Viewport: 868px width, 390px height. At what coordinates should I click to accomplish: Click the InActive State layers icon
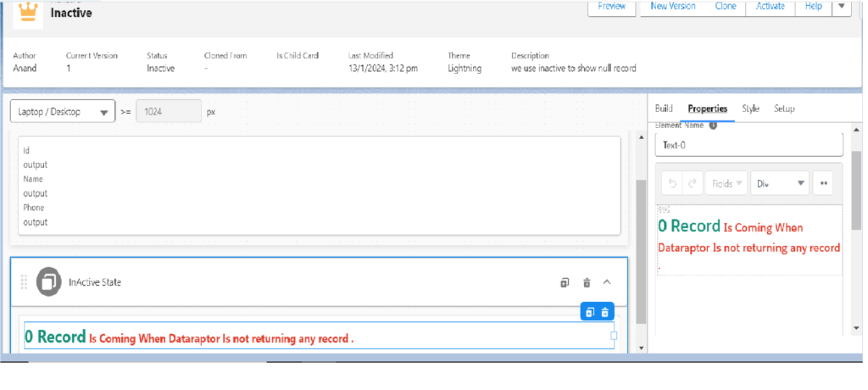tap(48, 282)
